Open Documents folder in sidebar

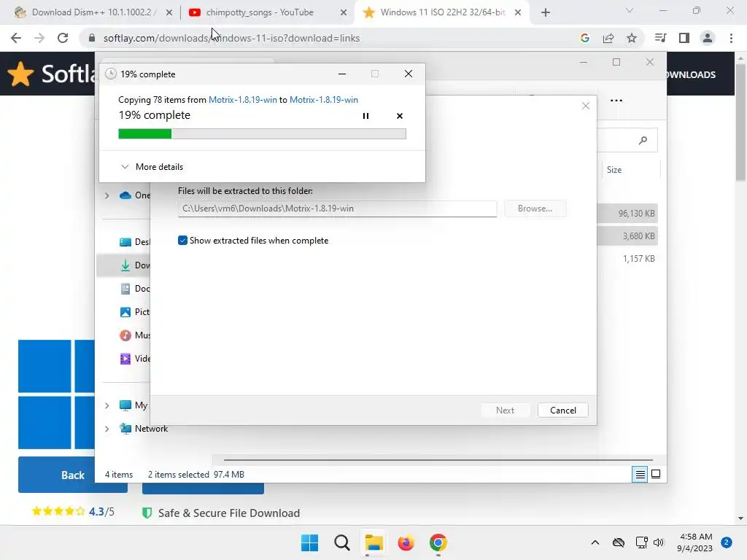tap(134, 289)
